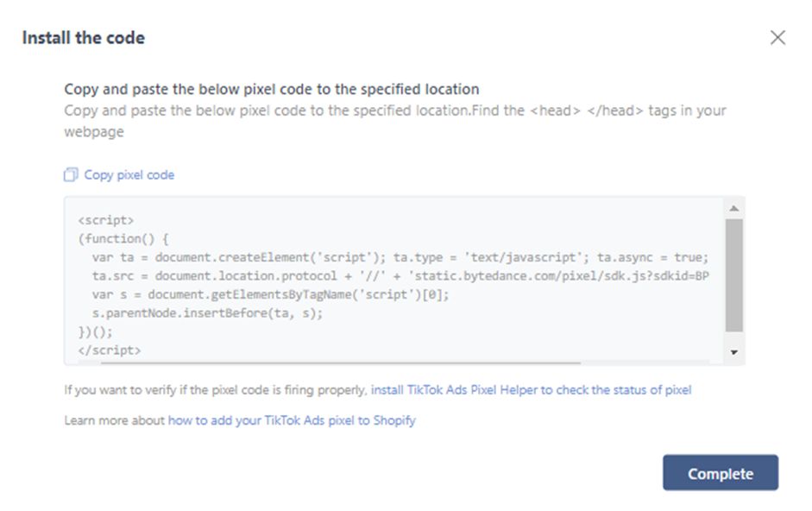Screen dimensions: 812x511
Task: Click the Copy pixel code link text
Action: pyautogui.click(x=129, y=175)
